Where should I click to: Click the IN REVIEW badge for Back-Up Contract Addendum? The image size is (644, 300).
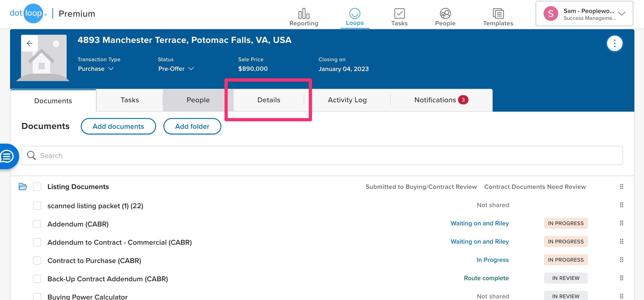[565, 278]
